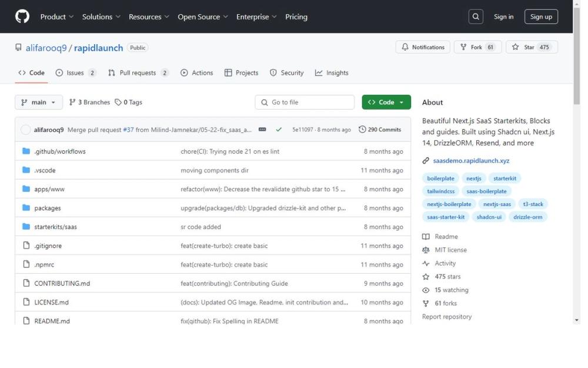Click the starterkits/saas folder icon

tap(26, 227)
